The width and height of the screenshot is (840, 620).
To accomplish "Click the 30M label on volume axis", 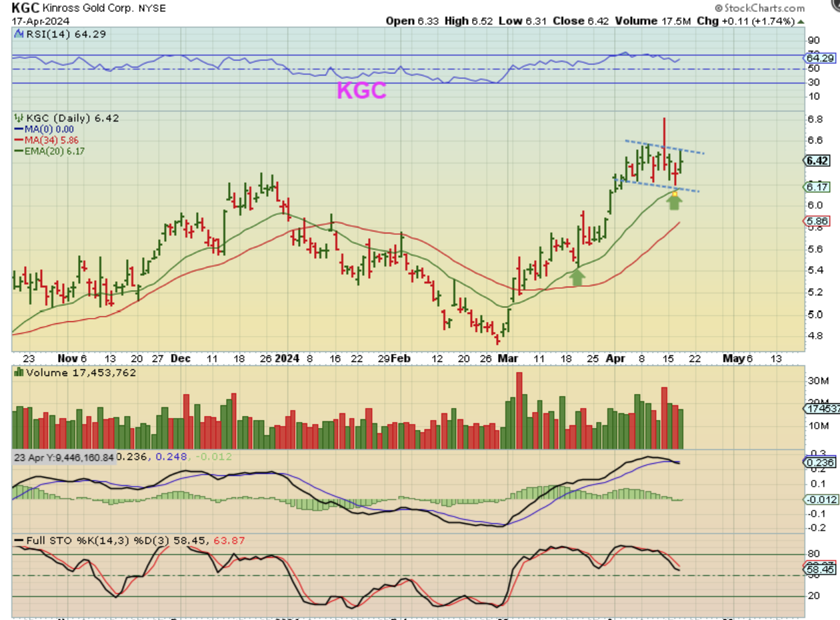I will [819, 381].
